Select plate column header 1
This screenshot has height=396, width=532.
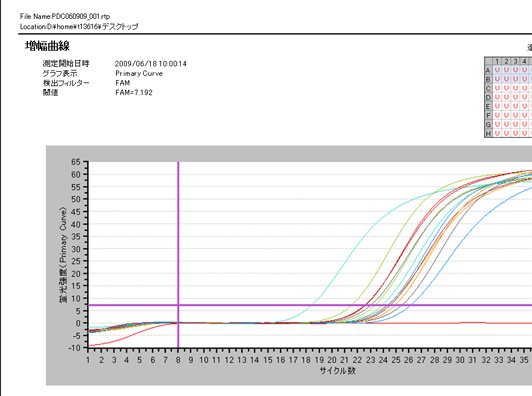[x=497, y=61]
